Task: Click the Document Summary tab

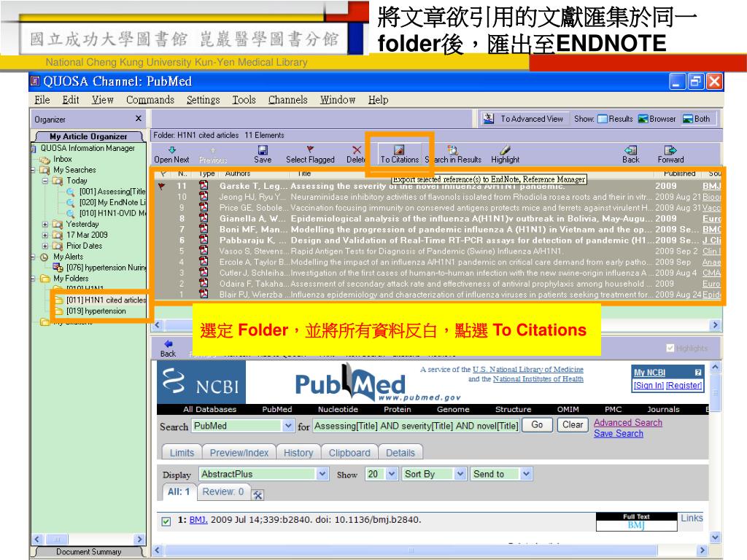Action: pyautogui.click(x=88, y=551)
